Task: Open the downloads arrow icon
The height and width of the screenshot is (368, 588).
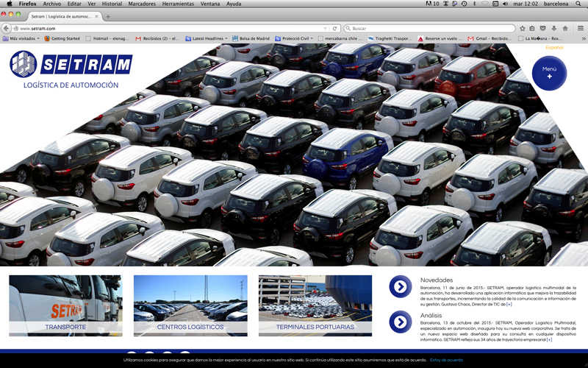Action: coord(554,29)
